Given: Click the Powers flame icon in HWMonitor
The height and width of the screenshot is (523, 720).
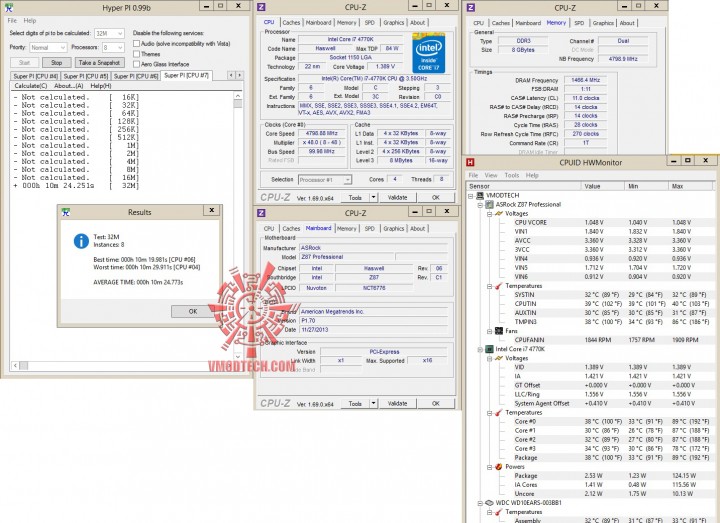Looking at the screenshot, I should pos(499,467).
